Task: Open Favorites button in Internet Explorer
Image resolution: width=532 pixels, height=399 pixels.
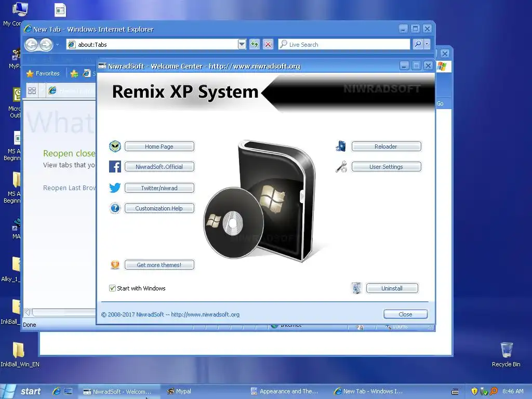Action: coord(43,73)
